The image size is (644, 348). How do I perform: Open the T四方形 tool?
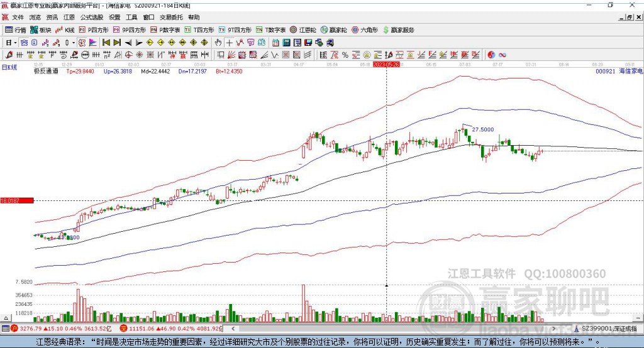[x=199, y=30]
